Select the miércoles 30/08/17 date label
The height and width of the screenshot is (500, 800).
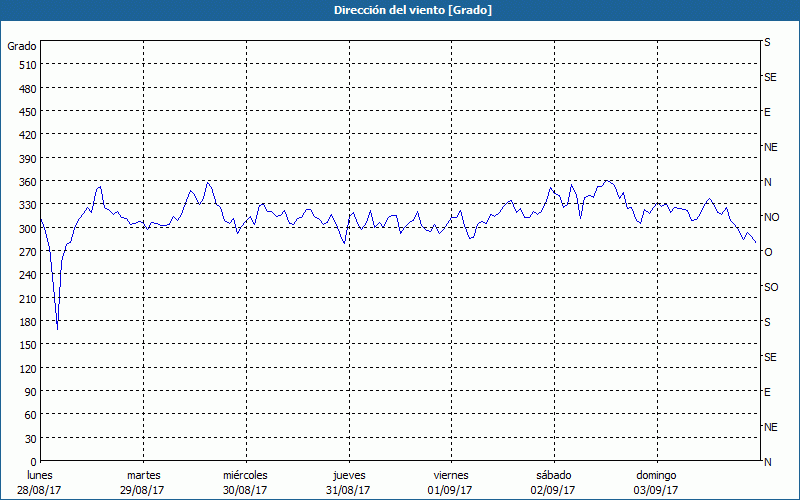pyautogui.click(x=245, y=482)
